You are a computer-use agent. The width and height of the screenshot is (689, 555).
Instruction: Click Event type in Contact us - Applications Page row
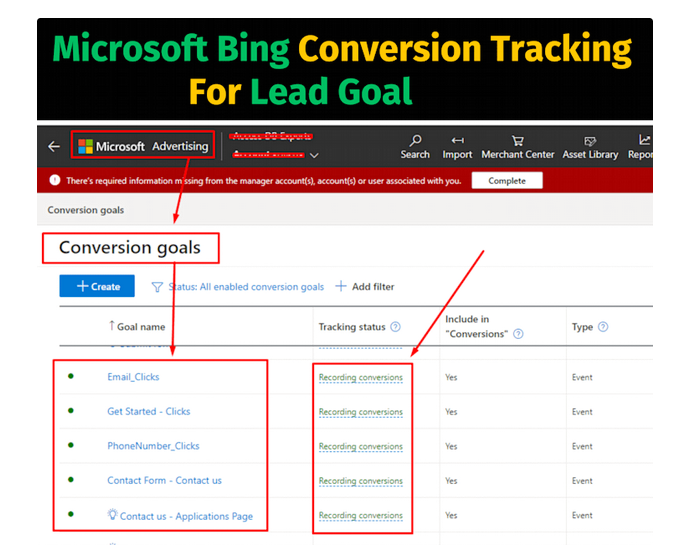[582, 515]
